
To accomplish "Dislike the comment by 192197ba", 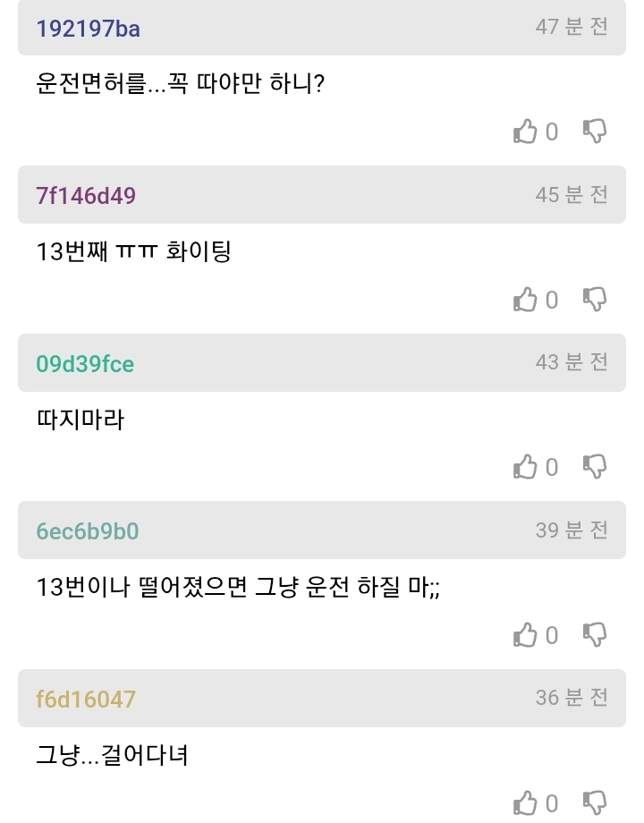I will pos(595,132).
